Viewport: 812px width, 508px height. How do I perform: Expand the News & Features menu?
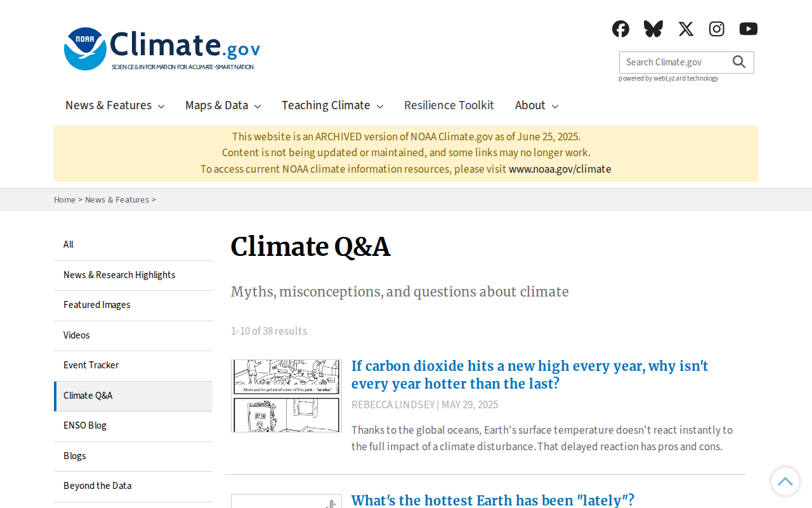pos(115,105)
